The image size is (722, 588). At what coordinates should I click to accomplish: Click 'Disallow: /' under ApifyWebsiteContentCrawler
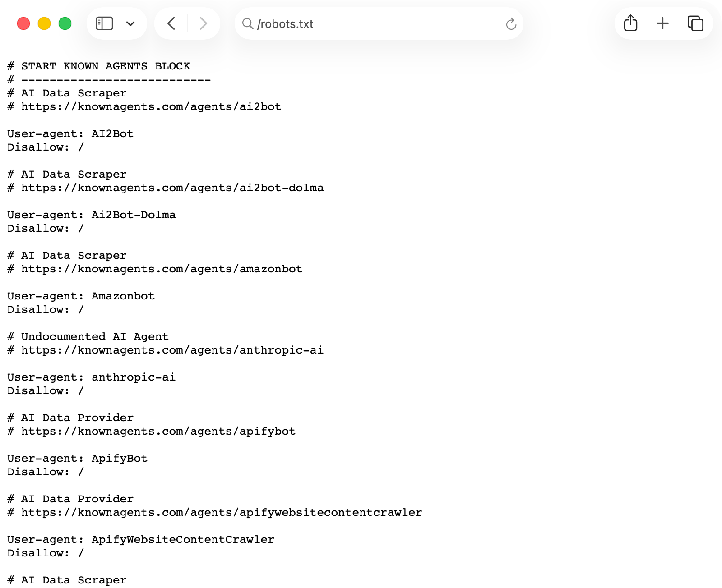[46, 553]
